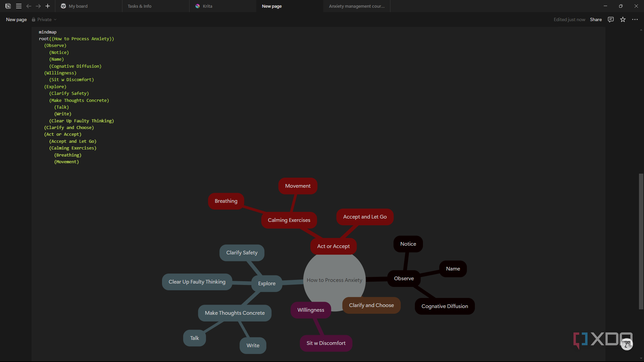Click the (Calming Exercises) code line

[x=73, y=148]
